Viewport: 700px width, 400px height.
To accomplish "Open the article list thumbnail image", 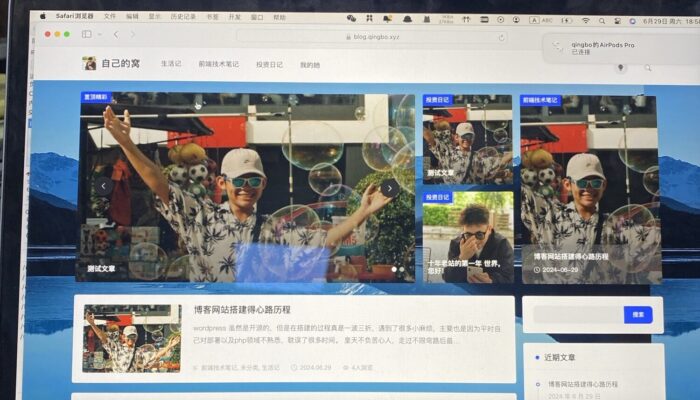I will 133,338.
